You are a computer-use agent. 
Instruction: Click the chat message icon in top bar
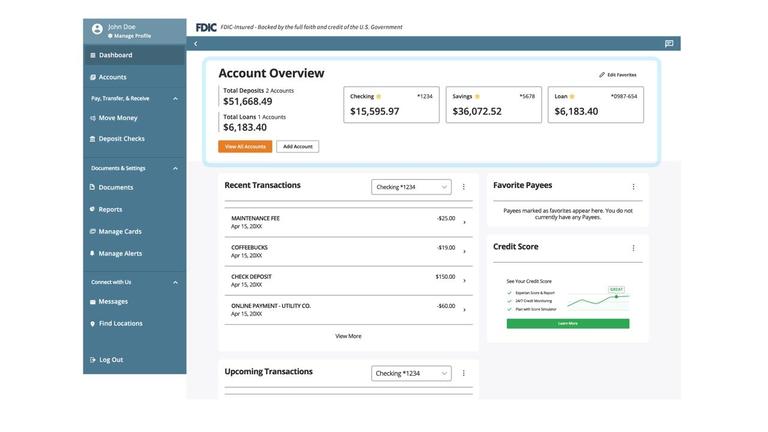tap(669, 44)
